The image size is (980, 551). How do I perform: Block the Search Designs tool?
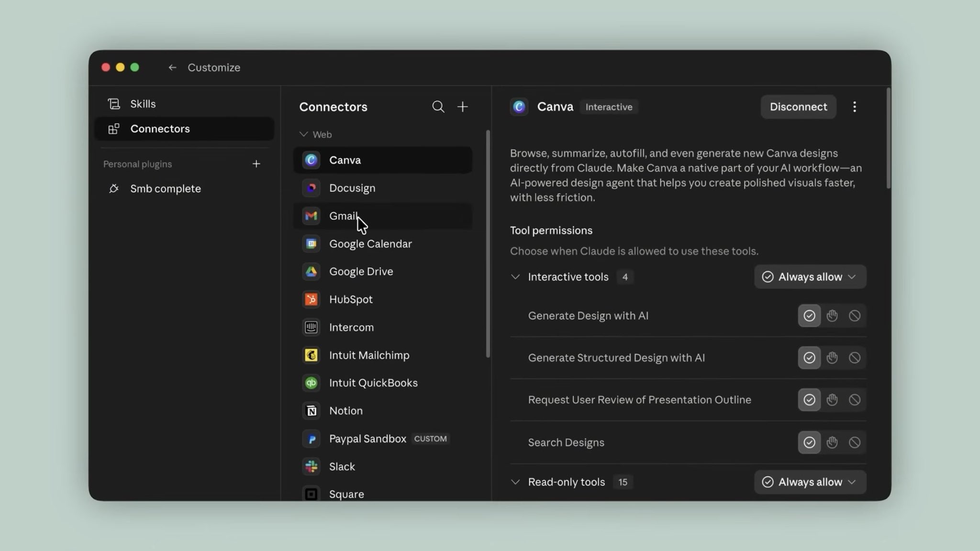coord(855,442)
